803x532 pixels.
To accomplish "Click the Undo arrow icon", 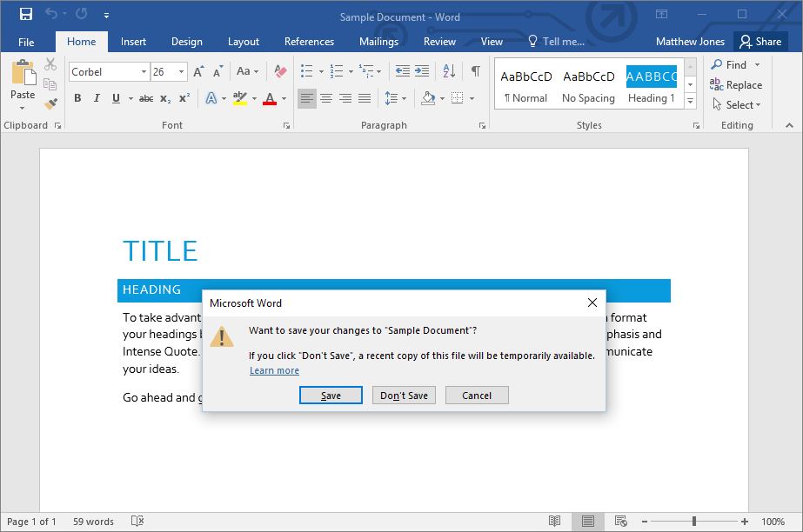I will point(51,14).
